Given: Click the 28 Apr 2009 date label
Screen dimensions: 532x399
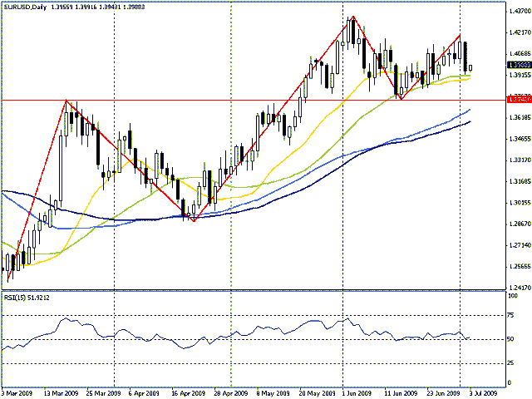Looking at the screenshot, I should (x=231, y=393).
